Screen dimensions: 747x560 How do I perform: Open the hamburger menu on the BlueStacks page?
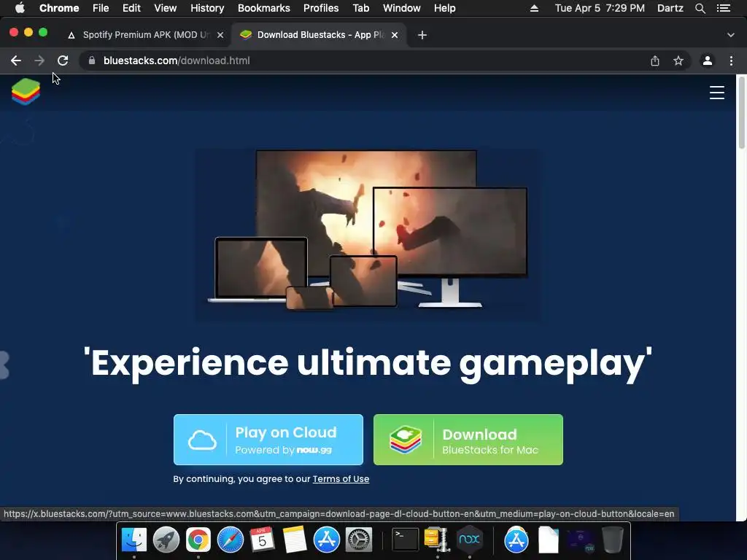[716, 93]
